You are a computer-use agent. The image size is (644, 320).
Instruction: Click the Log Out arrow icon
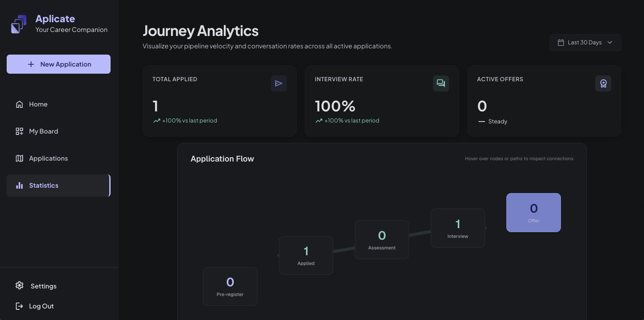pos(20,306)
